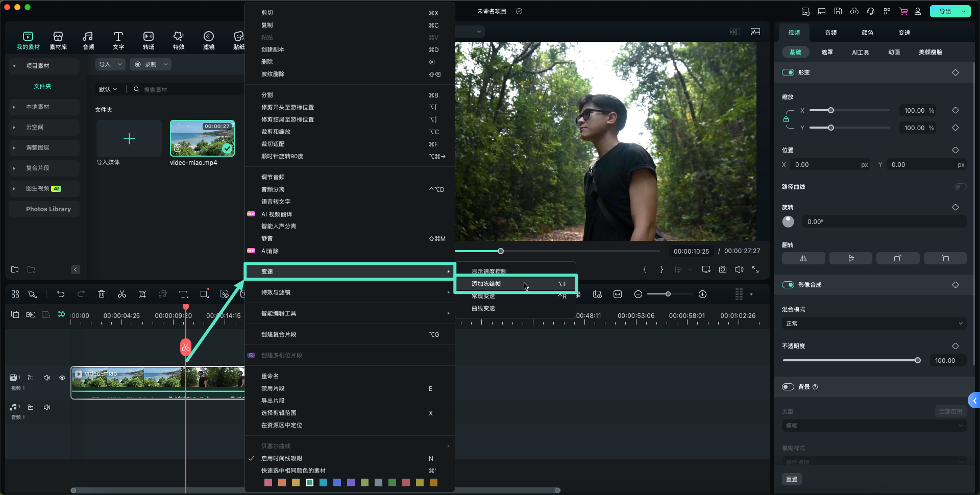Click the undo arrow in timeline toolbar
Screen dimensions: 980x495
61,294
